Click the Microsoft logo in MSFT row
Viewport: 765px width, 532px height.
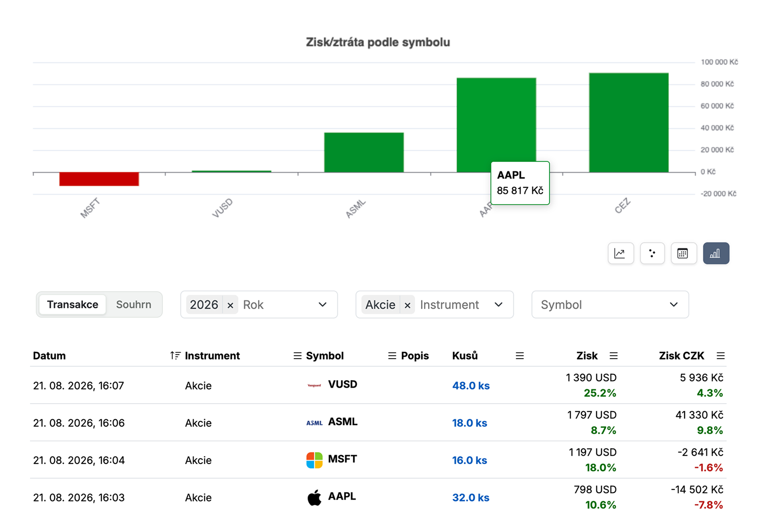(x=314, y=460)
